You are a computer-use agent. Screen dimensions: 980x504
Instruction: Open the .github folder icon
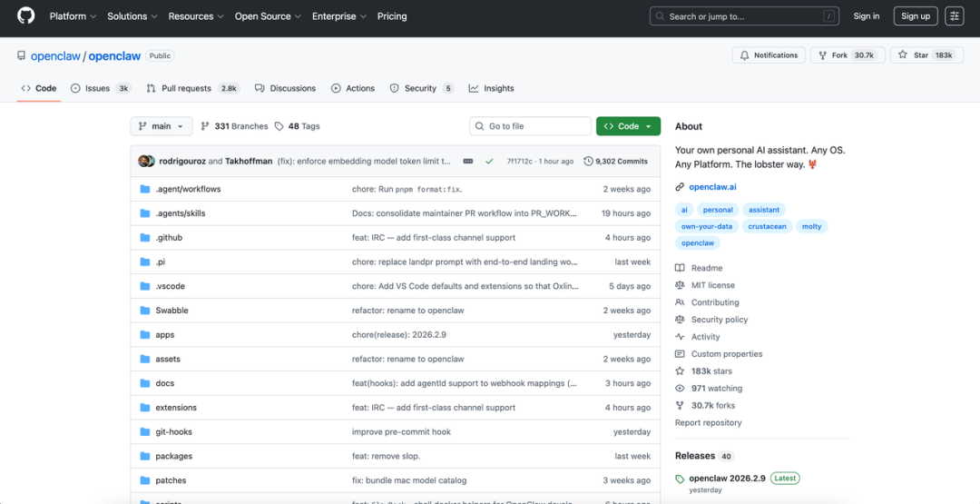point(144,238)
